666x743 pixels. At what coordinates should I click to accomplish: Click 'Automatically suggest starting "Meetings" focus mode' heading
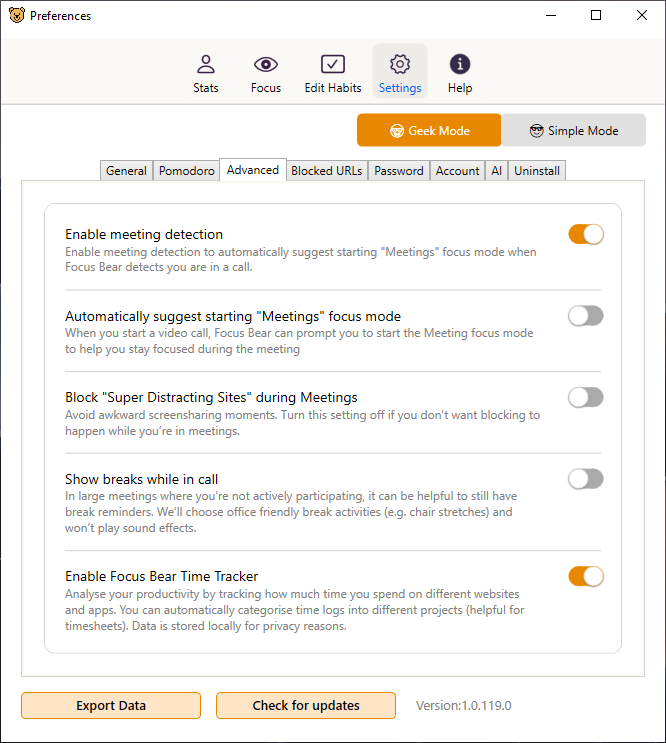tap(233, 316)
